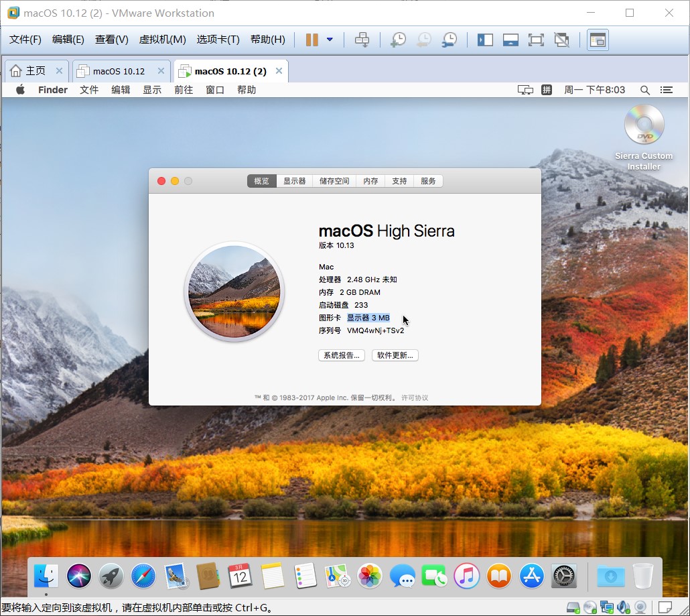Click the highlighted 显示器 3 MB text

368,318
